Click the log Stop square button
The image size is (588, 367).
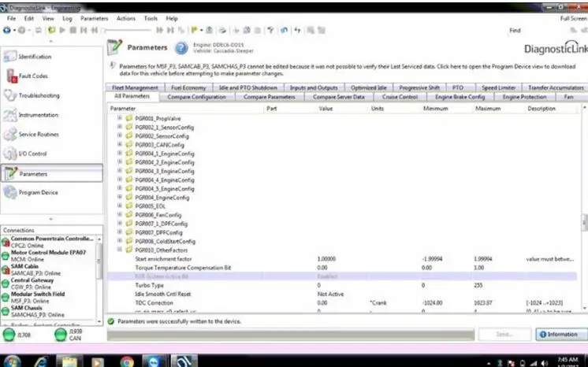[73, 31]
